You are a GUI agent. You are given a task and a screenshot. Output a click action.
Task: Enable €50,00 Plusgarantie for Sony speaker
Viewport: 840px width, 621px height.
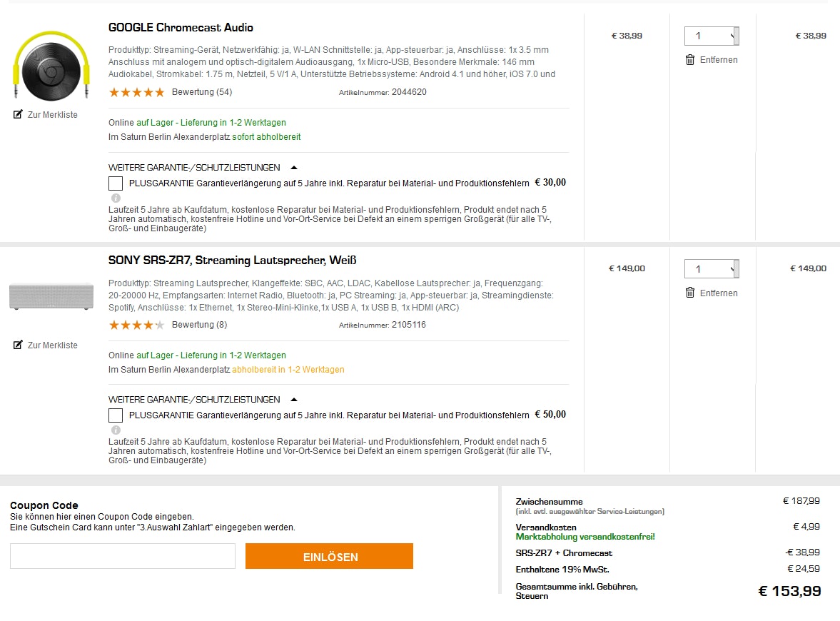tap(116, 415)
